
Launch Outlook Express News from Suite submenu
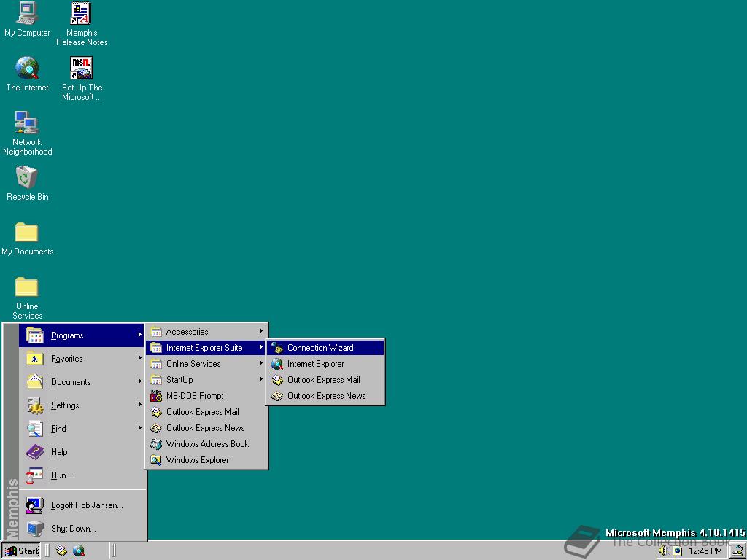pos(325,396)
